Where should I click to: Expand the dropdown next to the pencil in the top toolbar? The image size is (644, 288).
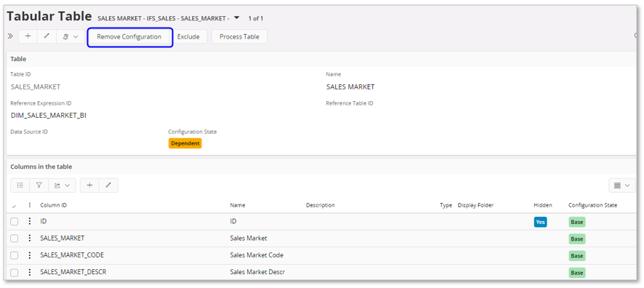pos(71,36)
